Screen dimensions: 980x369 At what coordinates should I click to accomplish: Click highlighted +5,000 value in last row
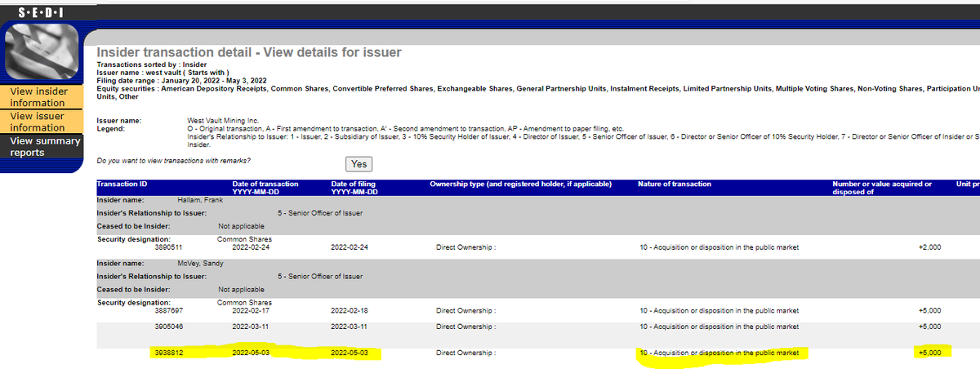pyautogui.click(x=930, y=353)
